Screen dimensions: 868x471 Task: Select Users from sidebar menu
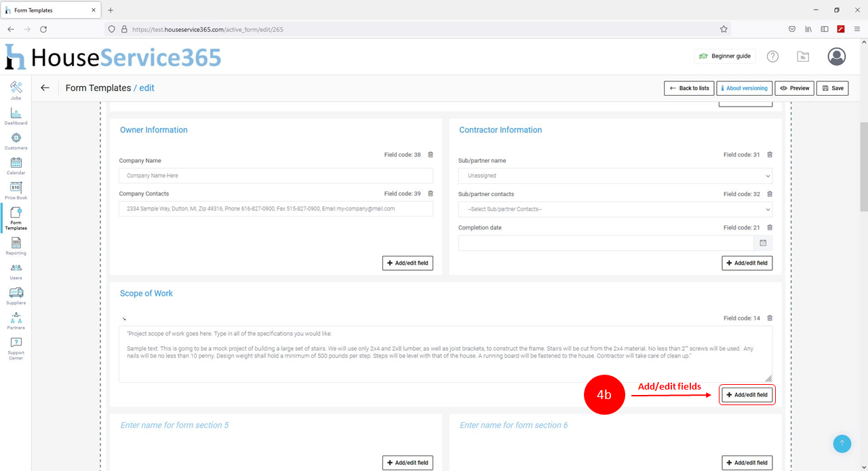click(16, 269)
